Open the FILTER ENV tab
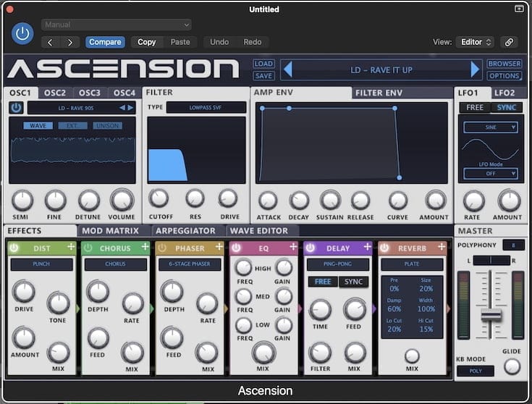 pos(379,93)
